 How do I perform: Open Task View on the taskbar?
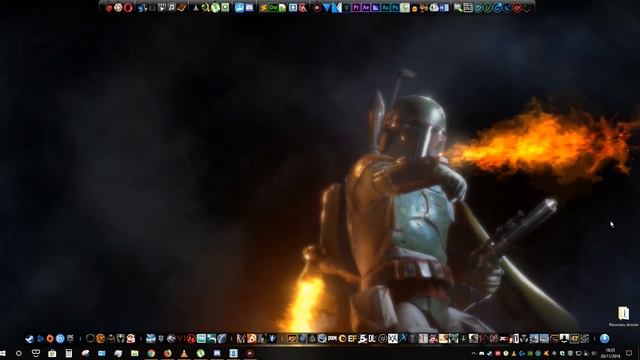point(36,353)
